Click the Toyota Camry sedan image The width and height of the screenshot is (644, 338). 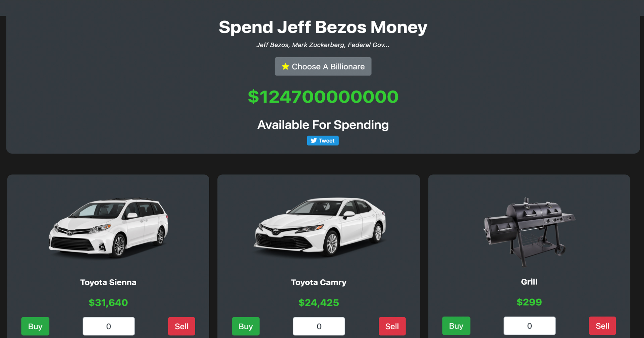tap(319, 228)
